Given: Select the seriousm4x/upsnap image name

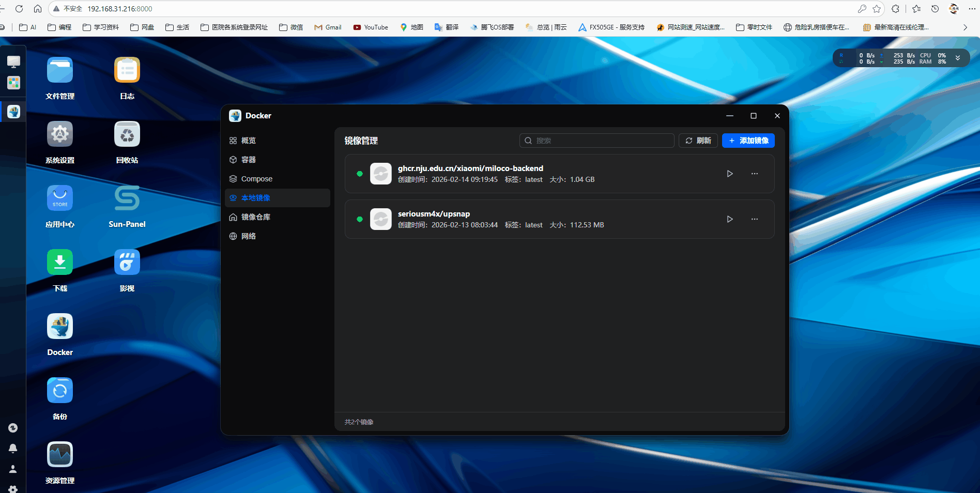Looking at the screenshot, I should coord(434,214).
